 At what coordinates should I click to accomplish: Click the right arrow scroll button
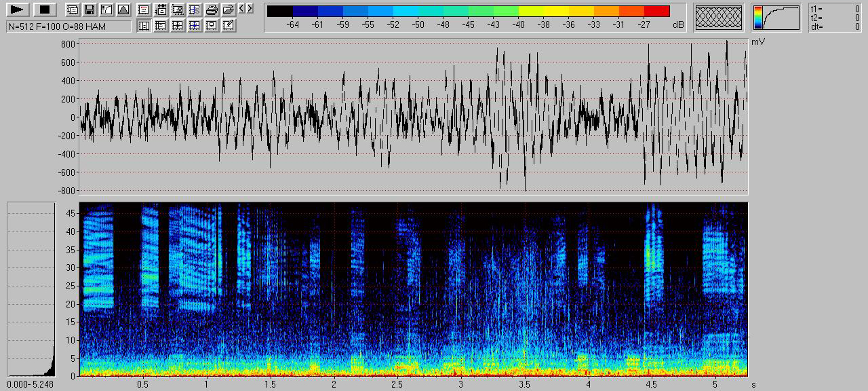250,8
